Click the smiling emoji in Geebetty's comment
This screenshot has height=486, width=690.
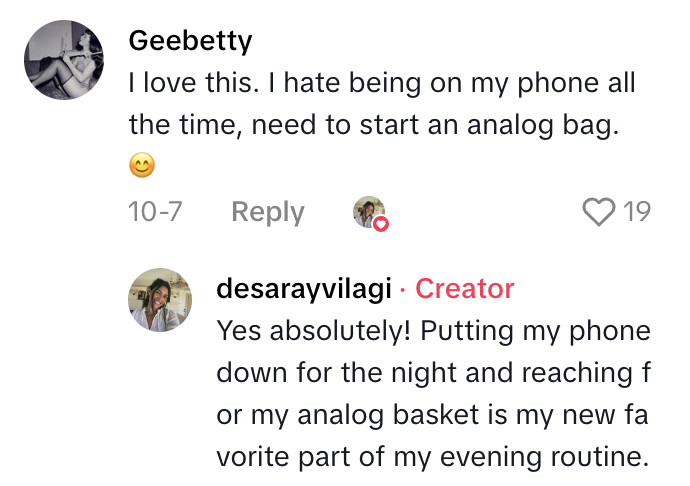(143, 167)
